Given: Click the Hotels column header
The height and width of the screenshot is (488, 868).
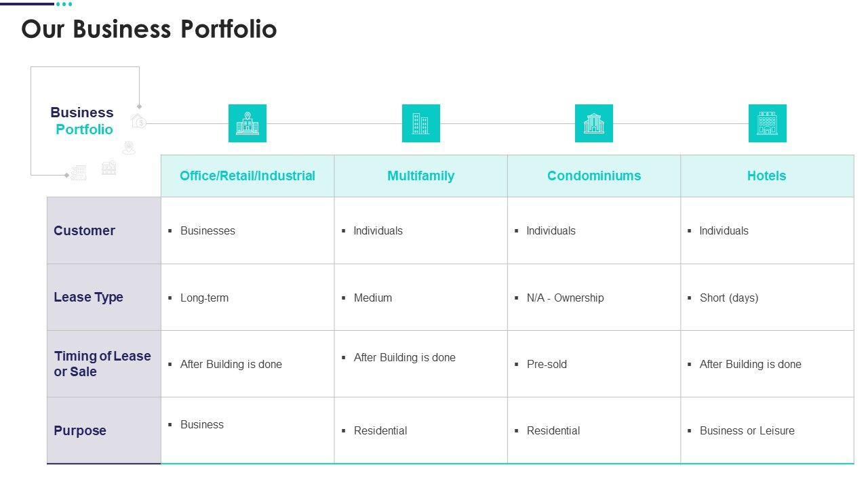Looking at the screenshot, I should click(767, 176).
